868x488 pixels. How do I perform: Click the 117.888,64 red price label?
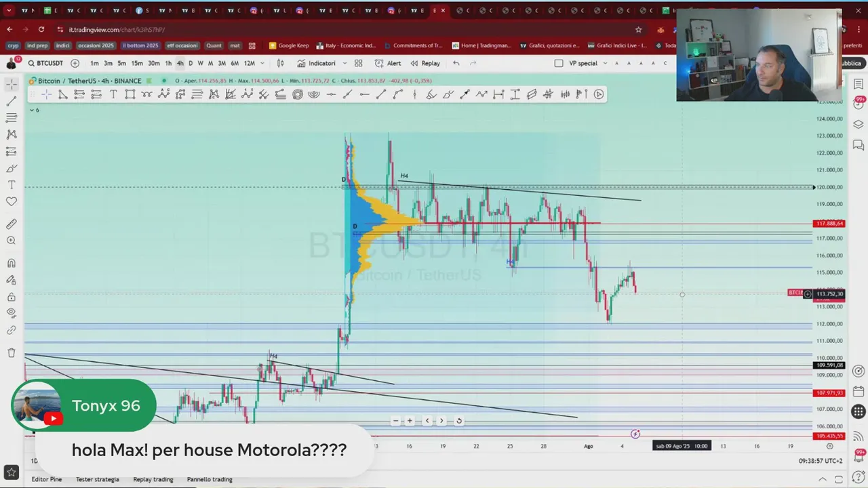(829, 223)
